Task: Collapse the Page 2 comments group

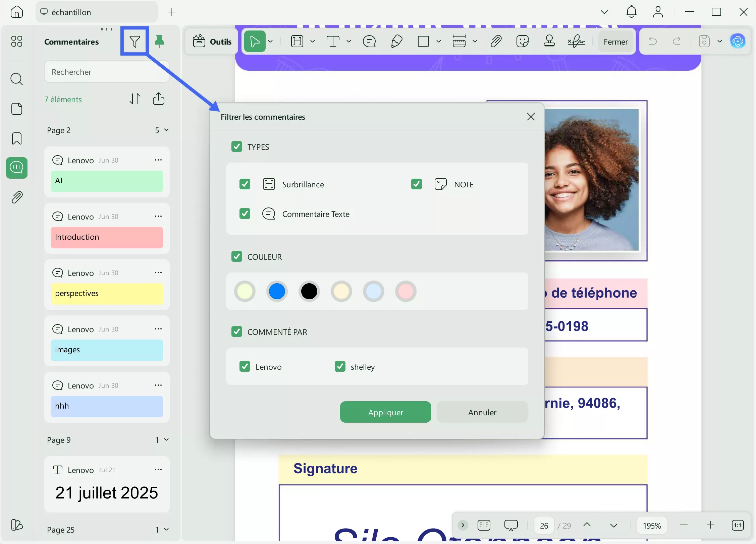Action: pos(166,130)
